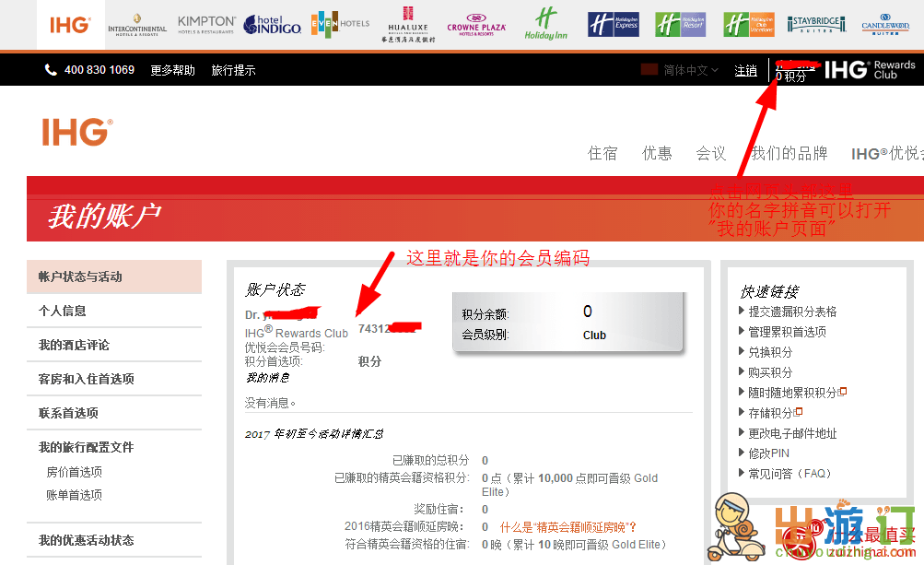The image size is (924, 565).
Task: Open the Crowne Plaza brand logo
Action: click(x=476, y=25)
